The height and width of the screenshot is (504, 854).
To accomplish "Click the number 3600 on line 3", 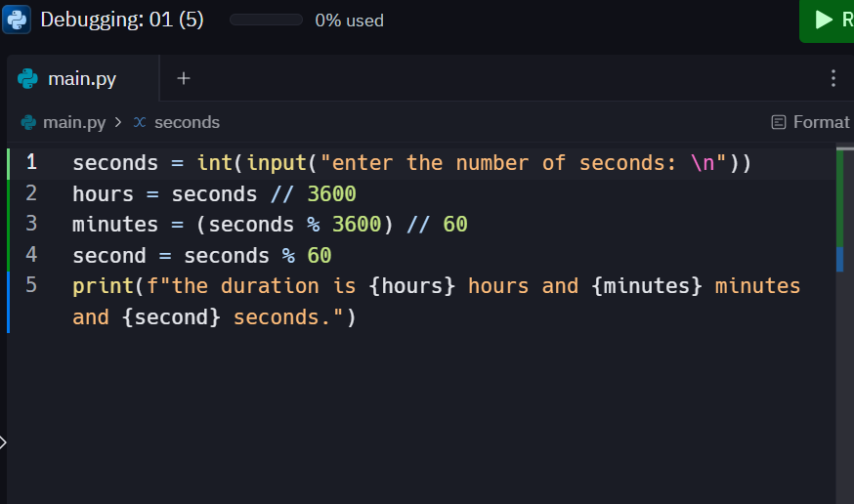I will click(x=357, y=225).
